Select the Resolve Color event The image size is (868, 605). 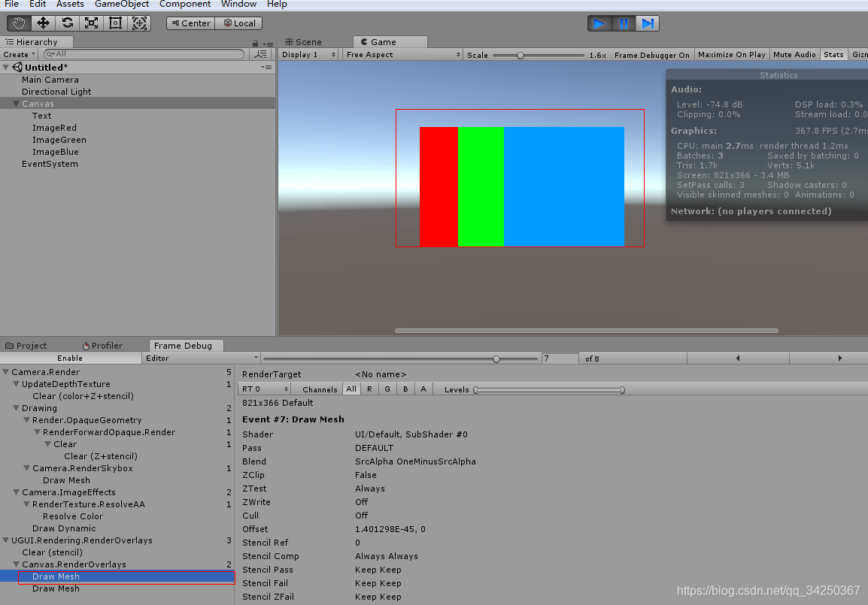tap(72, 516)
